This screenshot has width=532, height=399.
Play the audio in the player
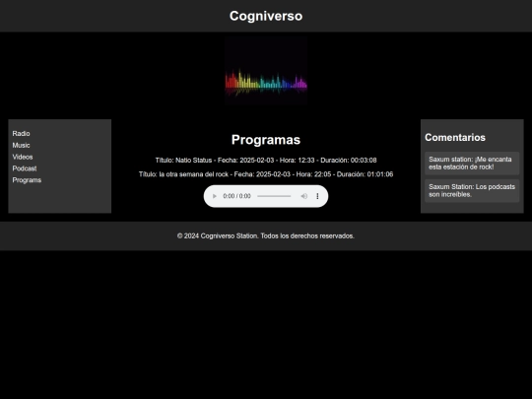215,196
